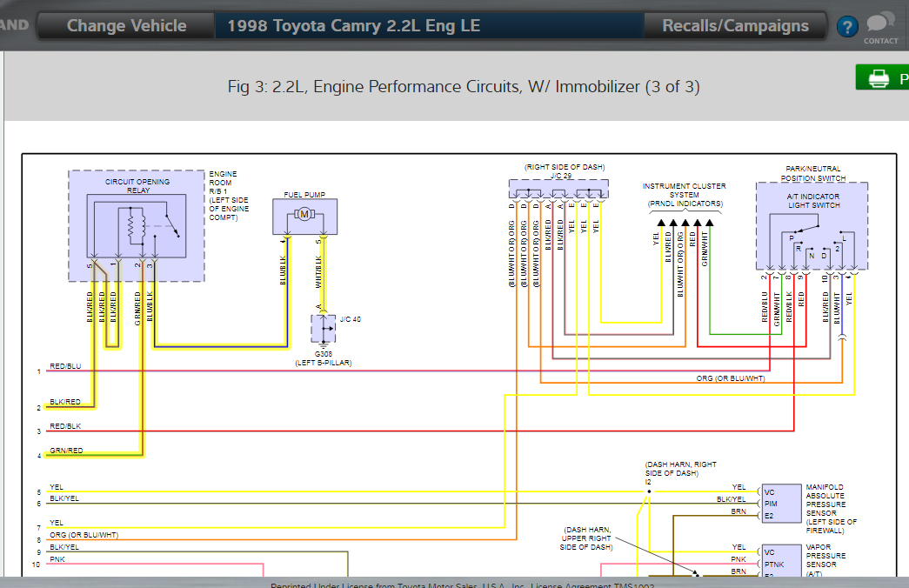Viewport: 909px width, 588px height.
Task: Click the highlighted GRN/RED wire label at line 4
Action: tap(66, 451)
